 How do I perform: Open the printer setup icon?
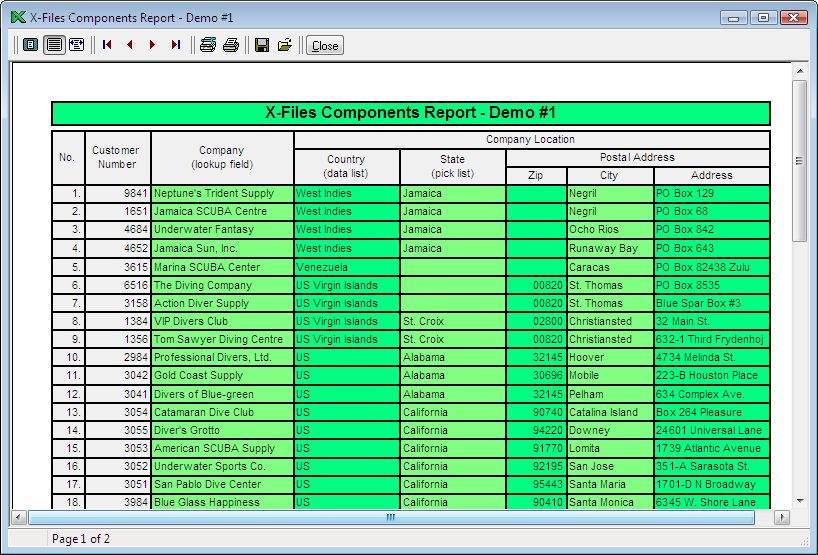tap(208, 45)
